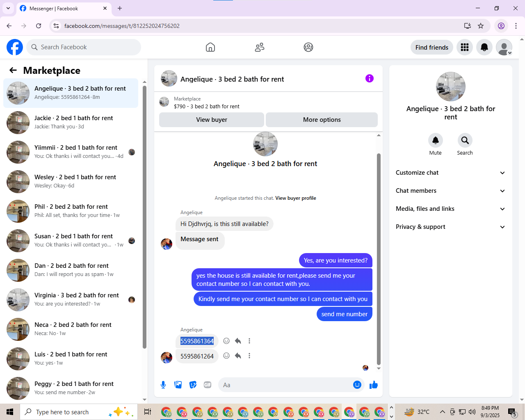Click the Angelique listing thumbnail in header
The height and width of the screenshot is (420, 525).
click(169, 78)
